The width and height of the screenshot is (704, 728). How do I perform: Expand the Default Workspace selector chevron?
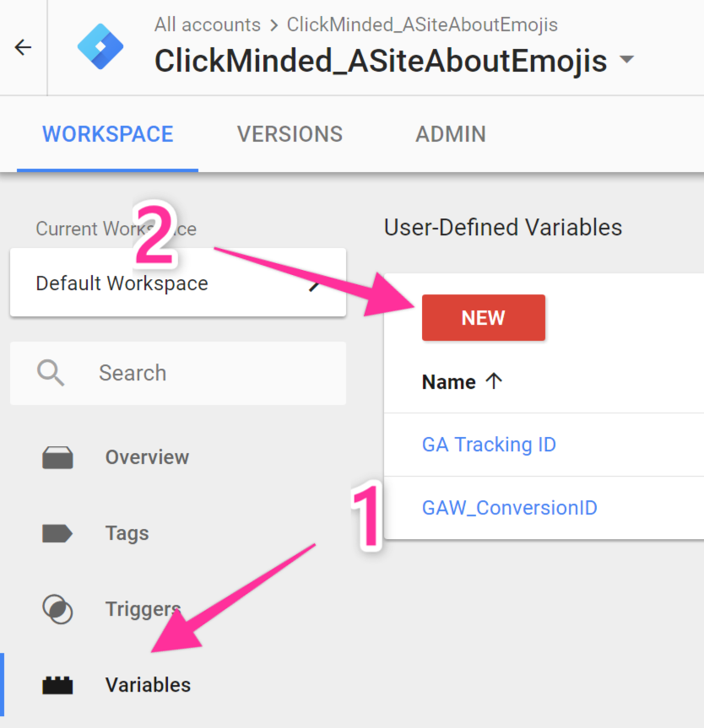pos(315,284)
